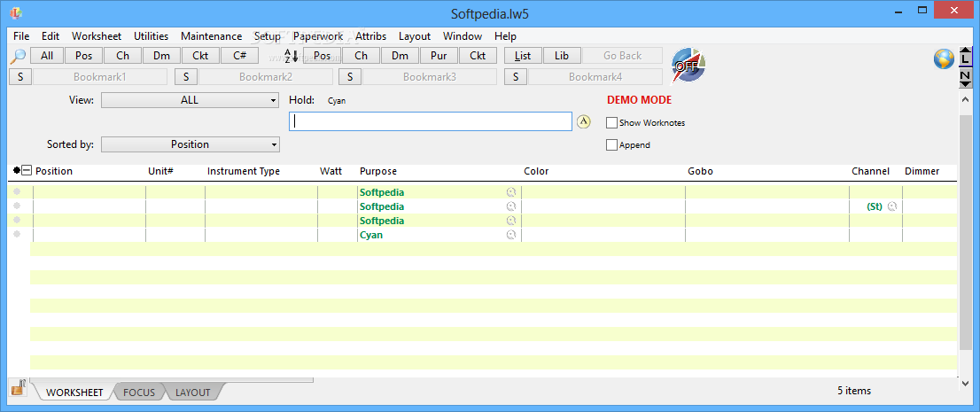Switch to the LAYOUT tab at bottom
The height and width of the screenshot is (412, 980).
click(192, 393)
